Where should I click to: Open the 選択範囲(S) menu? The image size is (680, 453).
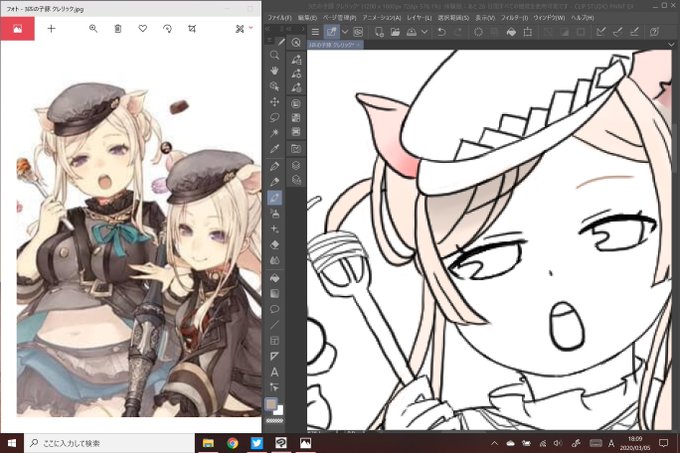coord(453,18)
